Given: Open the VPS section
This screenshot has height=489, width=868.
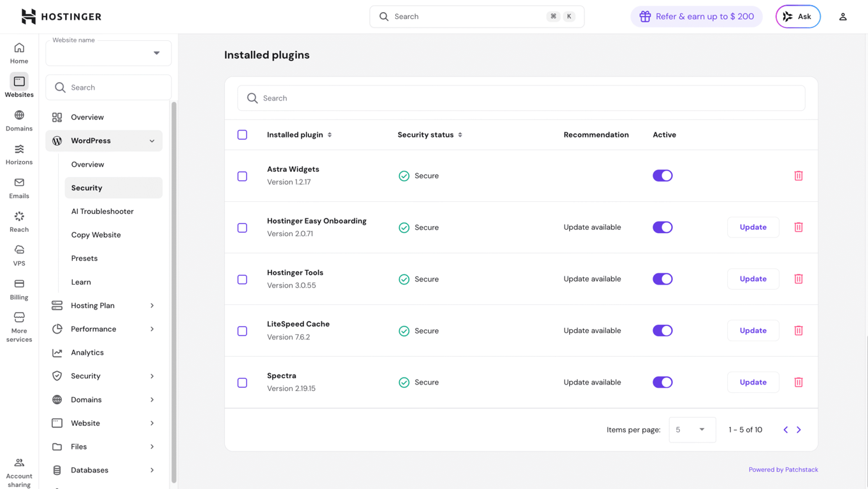Looking at the screenshot, I should coord(18,255).
